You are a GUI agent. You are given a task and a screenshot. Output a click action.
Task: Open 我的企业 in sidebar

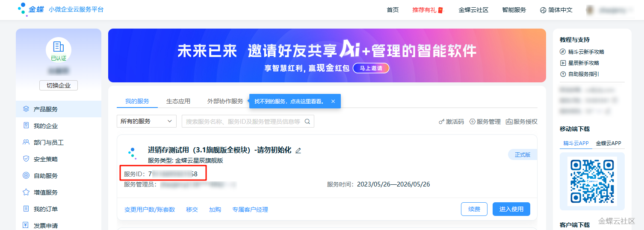(x=46, y=126)
